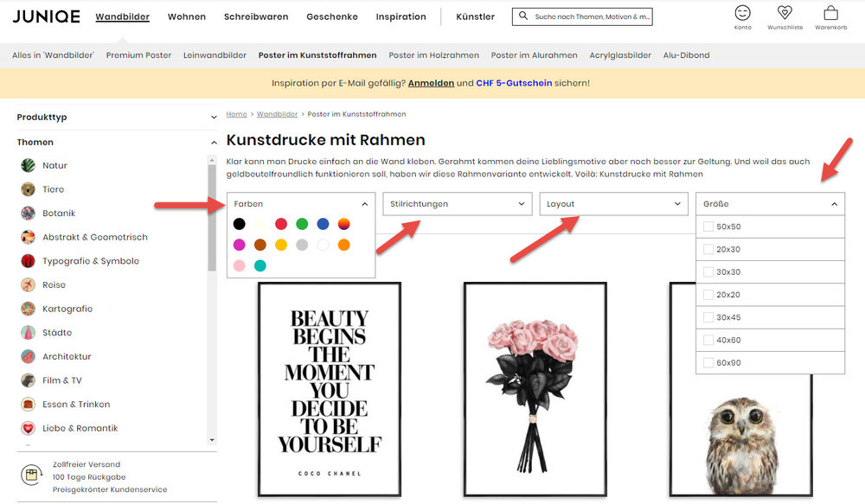Click the Abstrakt & Geometrisch theme icon
Image resolution: width=865 pixels, height=504 pixels.
pos(29,237)
